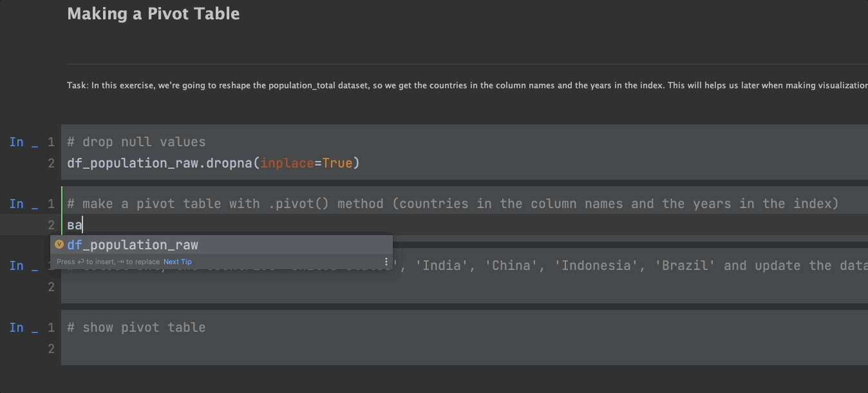Click the 'In' prompt of the third code cell

click(17, 265)
